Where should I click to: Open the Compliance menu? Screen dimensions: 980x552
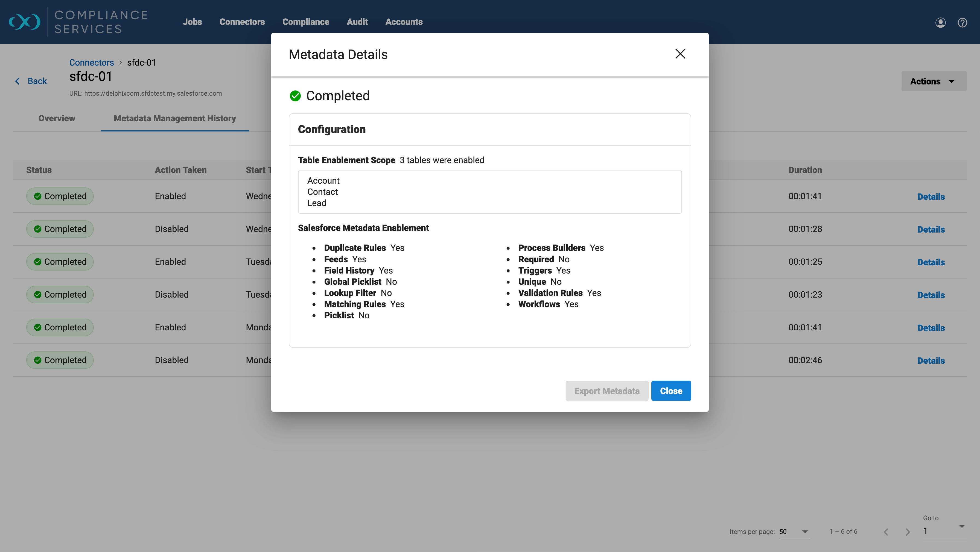coord(305,22)
